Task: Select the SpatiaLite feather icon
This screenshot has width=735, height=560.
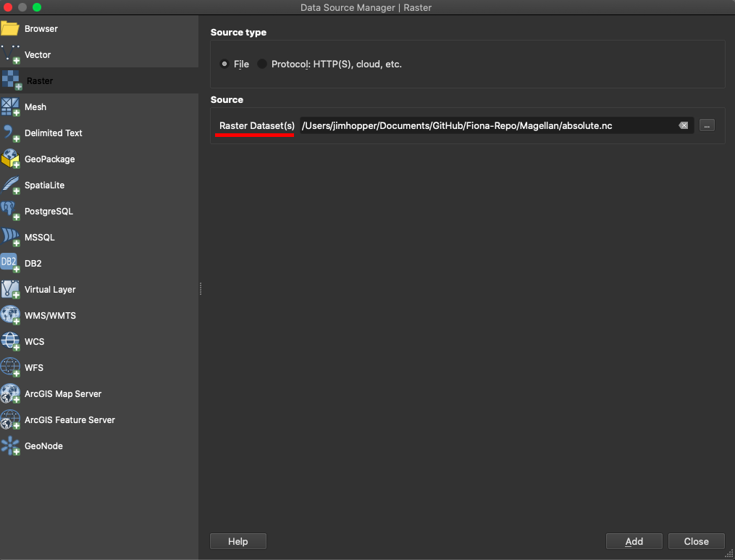Action: (x=11, y=185)
